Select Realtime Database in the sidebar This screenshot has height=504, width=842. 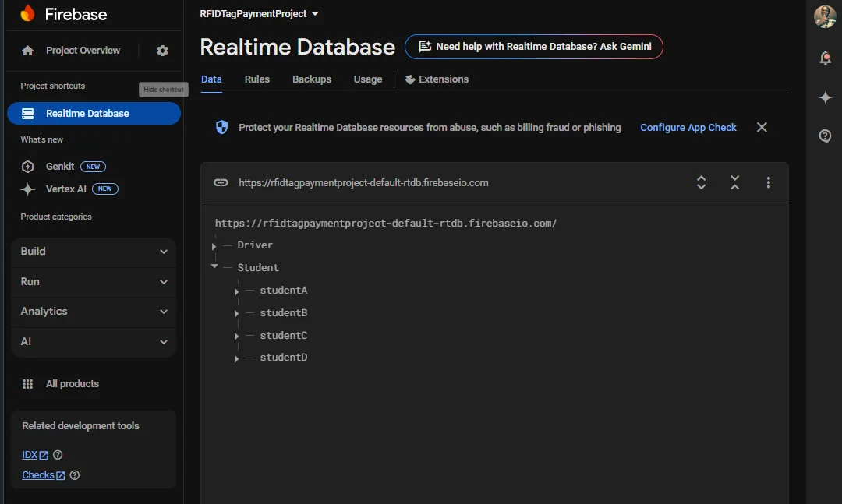(94, 113)
